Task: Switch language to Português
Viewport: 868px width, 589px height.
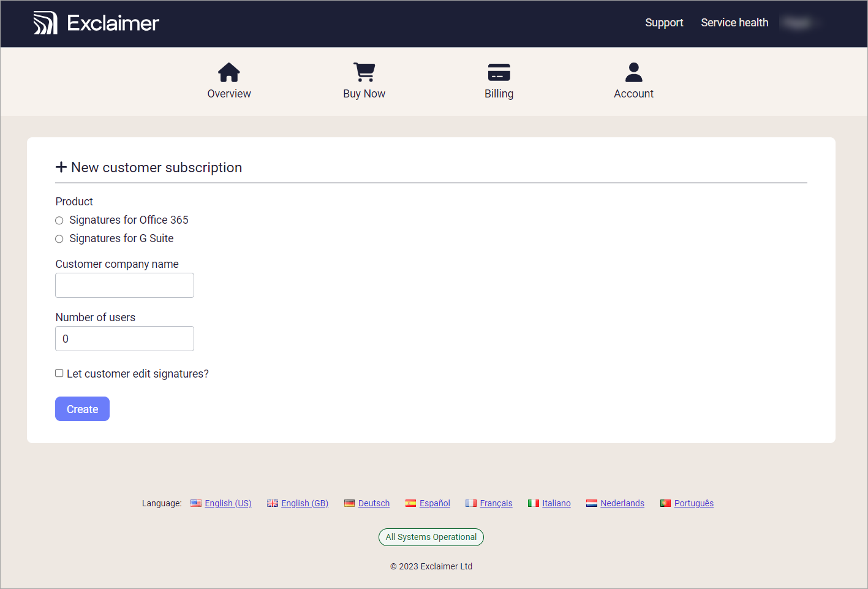Action: pos(693,503)
